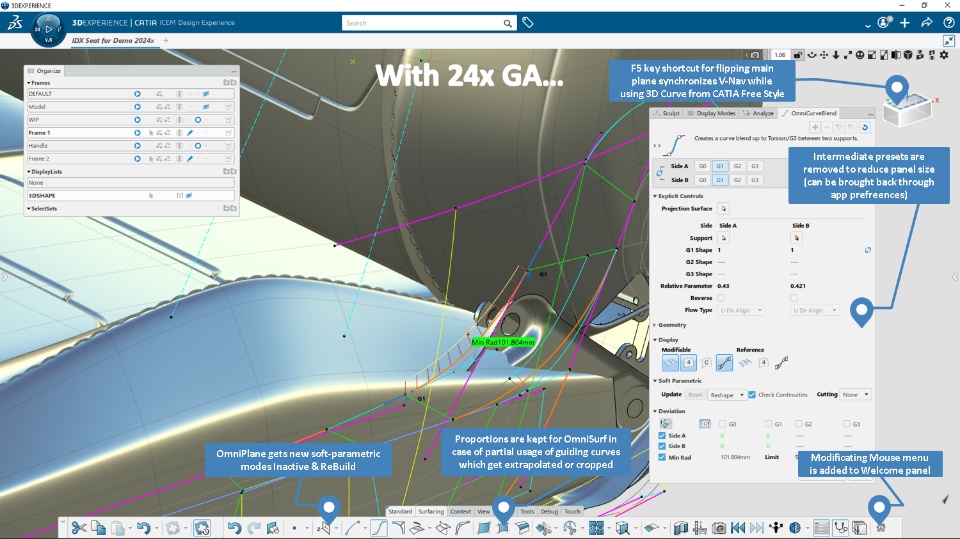Image resolution: width=960 pixels, height=539 pixels.
Task: Switch to the Sculpt tab
Action: coord(666,113)
